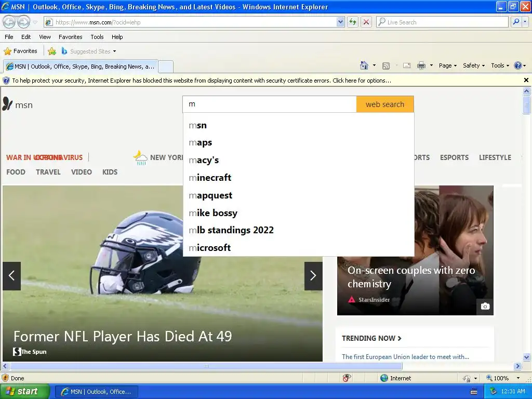Select the 'minecraft' search suggestion
This screenshot has height=399, width=532.
tap(299, 178)
